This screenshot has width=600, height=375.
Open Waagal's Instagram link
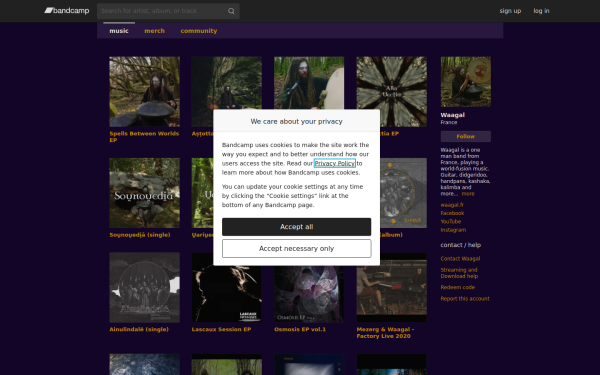click(x=453, y=230)
